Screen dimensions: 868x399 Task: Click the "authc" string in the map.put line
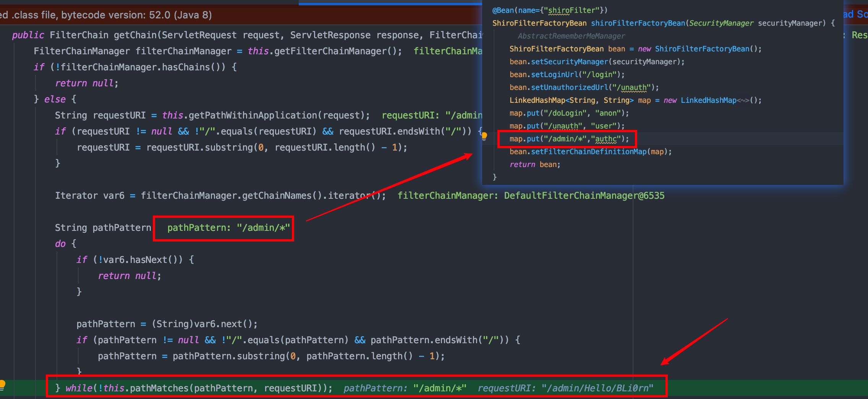pyautogui.click(x=606, y=139)
